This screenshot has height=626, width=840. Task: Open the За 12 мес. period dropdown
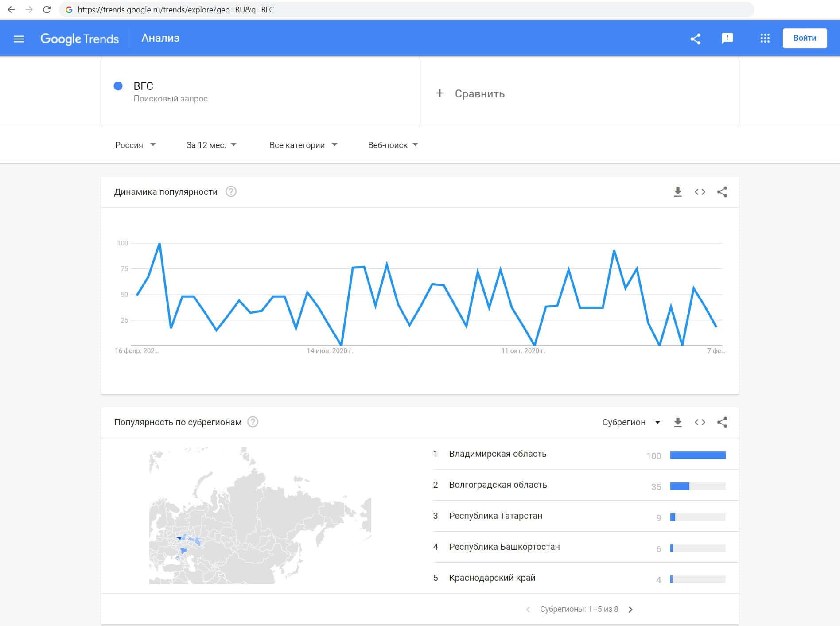pyautogui.click(x=211, y=145)
